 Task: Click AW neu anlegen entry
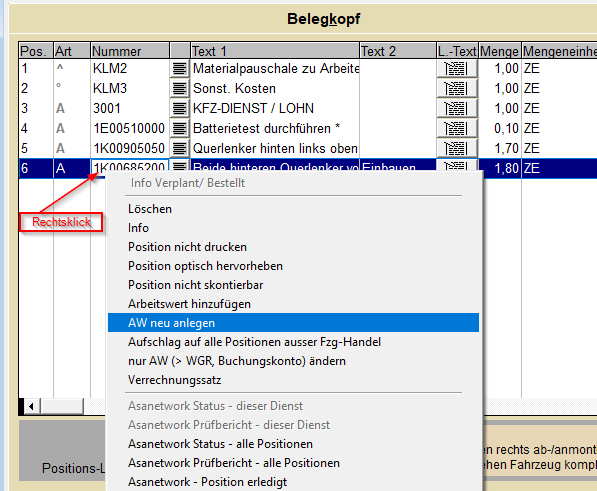coord(293,323)
